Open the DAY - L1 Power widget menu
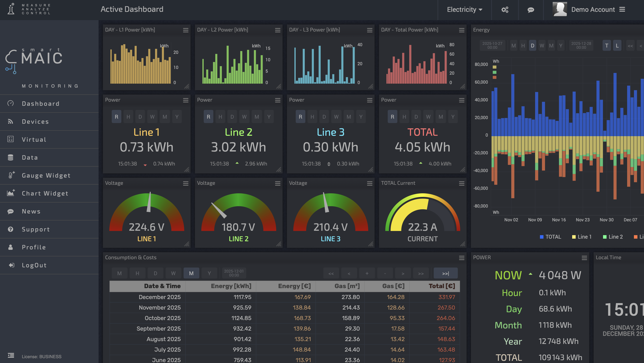This screenshot has width=644, height=363. (x=186, y=30)
